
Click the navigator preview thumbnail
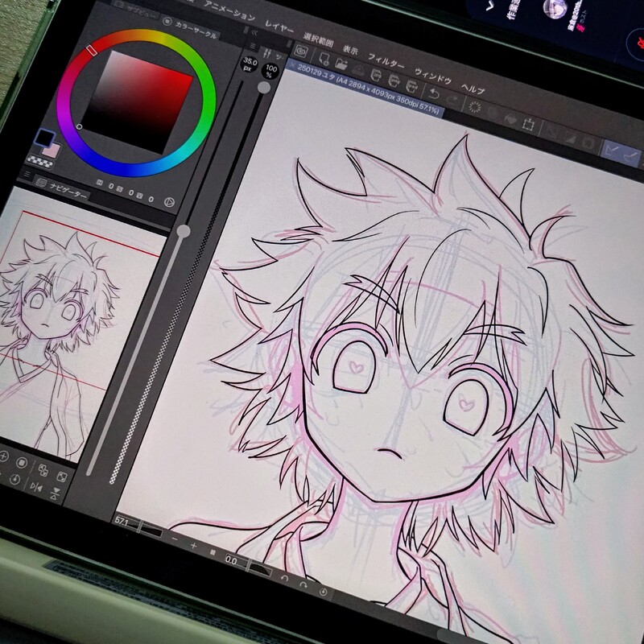(x=74, y=324)
